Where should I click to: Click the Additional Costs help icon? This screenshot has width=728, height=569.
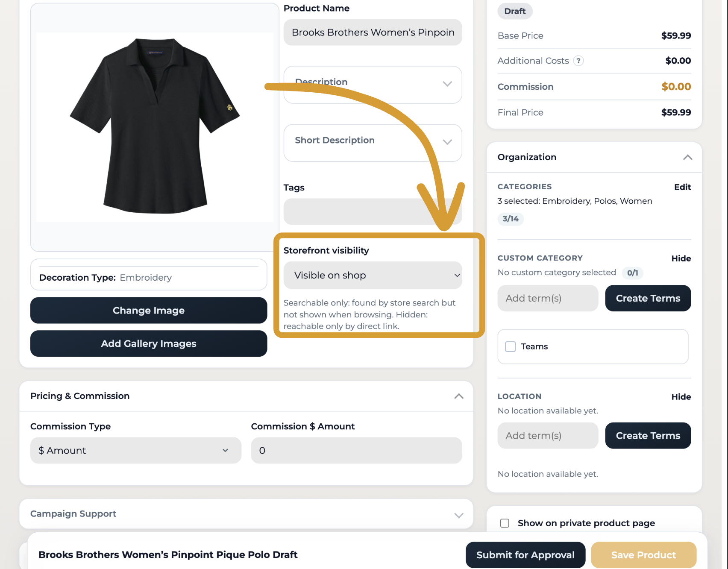[x=578, y=61]
